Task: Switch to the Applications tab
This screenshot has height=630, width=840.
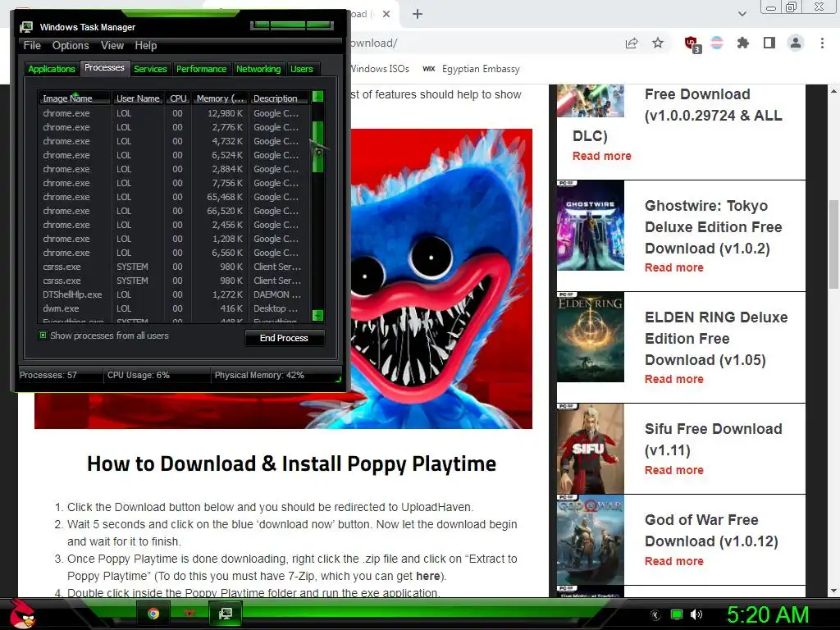Action: point(52,69)
